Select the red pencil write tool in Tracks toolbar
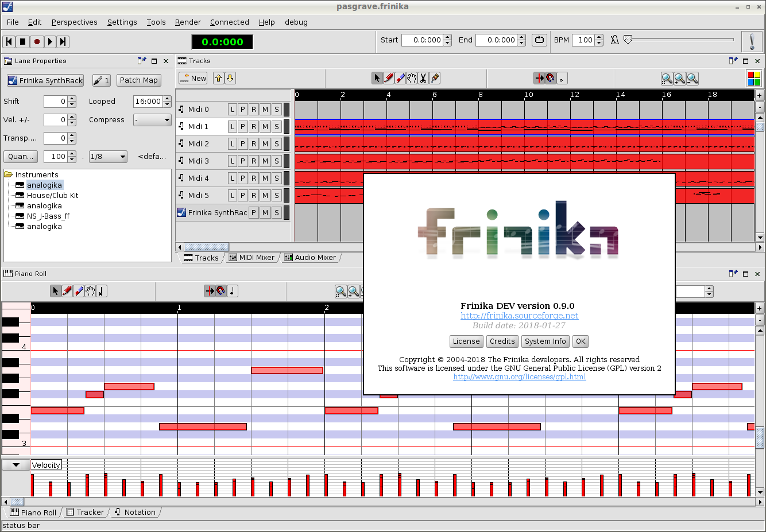The image size is (766, 532). pos(389,78)
